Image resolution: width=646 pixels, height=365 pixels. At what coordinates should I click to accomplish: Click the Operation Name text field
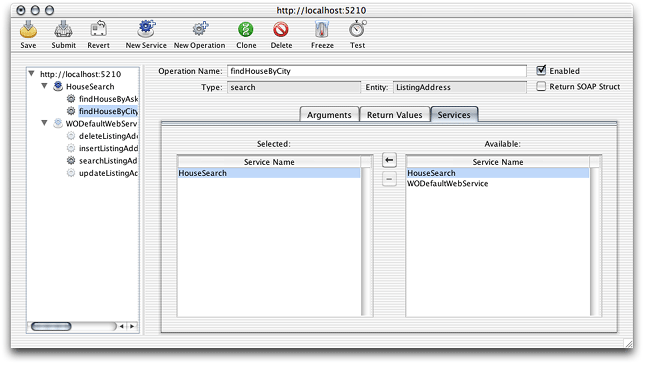[x=377, y=71]
